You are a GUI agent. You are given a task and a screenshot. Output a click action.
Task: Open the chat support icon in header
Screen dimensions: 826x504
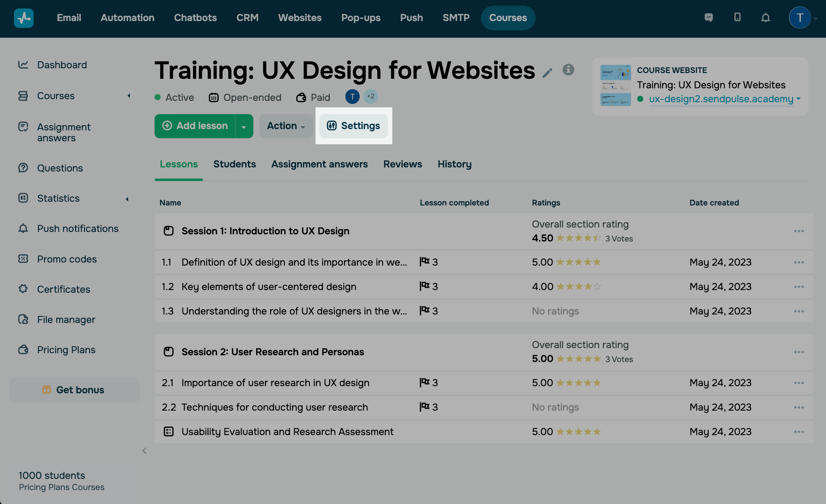click(x=708, y=18)
